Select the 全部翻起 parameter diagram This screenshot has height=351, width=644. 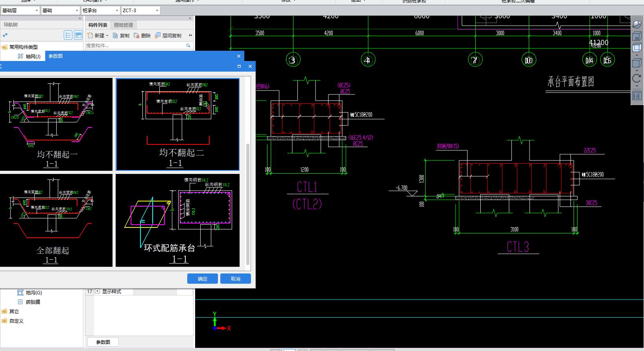point(56,220)
